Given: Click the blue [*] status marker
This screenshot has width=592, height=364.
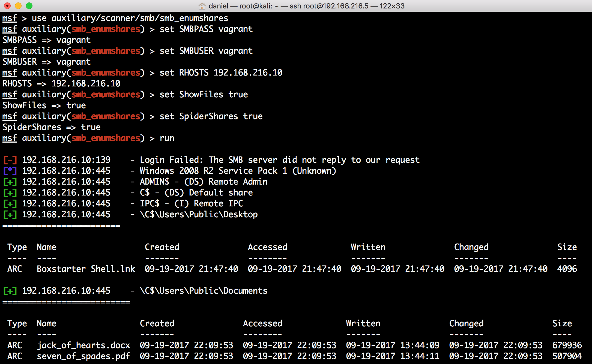Looking at the screenshot, I should 10,171.
